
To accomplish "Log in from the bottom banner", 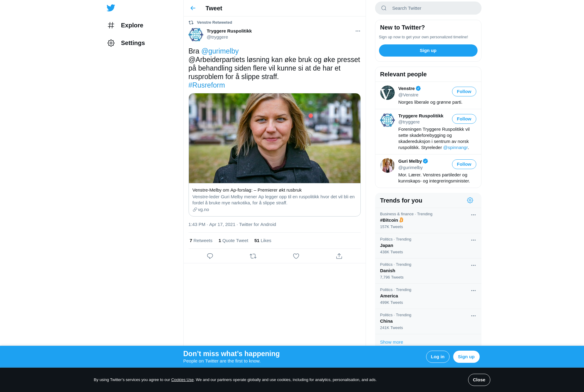I will pos(437,357).
